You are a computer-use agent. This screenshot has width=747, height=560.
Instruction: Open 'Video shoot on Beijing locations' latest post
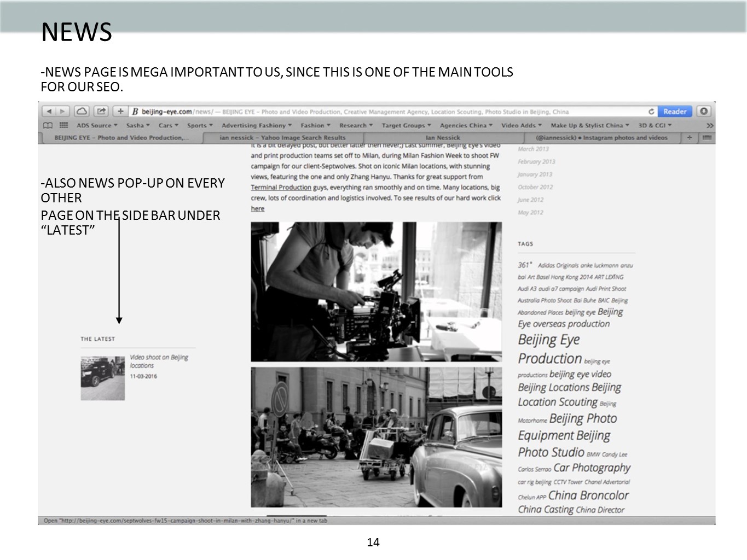[159, 361]
